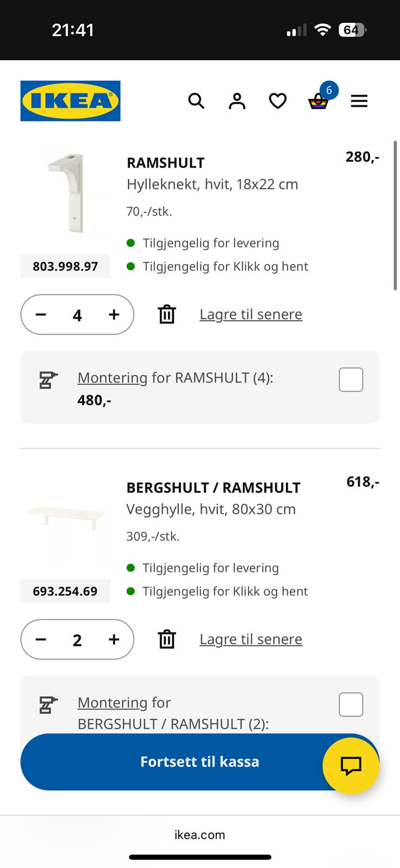Screen dimensions: 400x868
Task: Open the user profile account icon
Action: coord(237,101)
